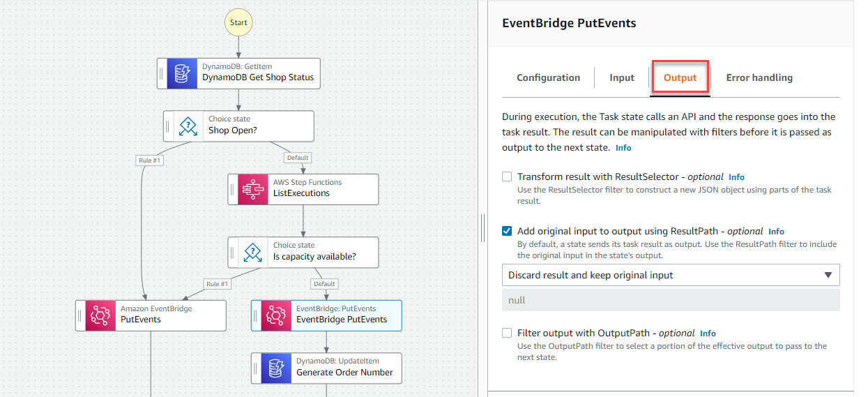Select the Output tab
The height and width of the screenshot is (397, 868).
pos(680,77)
